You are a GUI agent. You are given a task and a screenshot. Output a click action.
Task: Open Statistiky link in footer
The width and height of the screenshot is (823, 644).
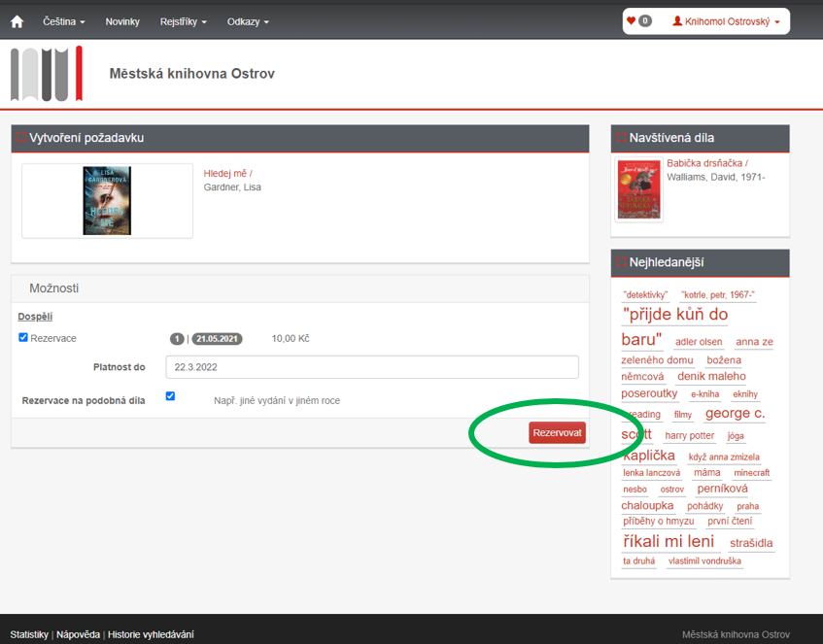29,634
